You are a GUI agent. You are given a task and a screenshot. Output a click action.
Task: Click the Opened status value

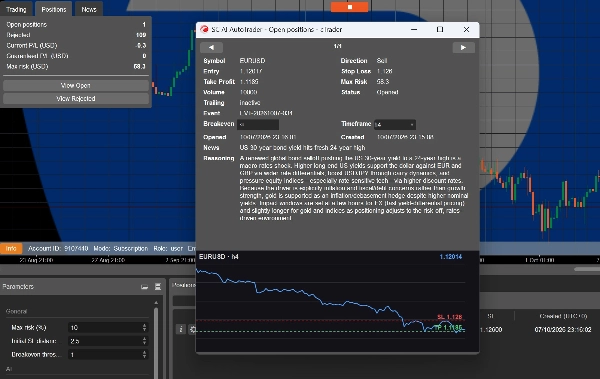(387, 92)
